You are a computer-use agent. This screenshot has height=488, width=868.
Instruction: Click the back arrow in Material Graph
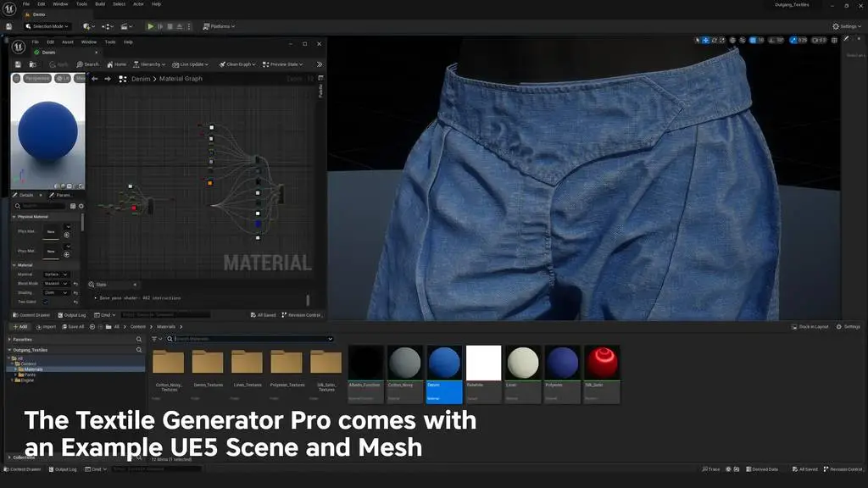(95, 79)
